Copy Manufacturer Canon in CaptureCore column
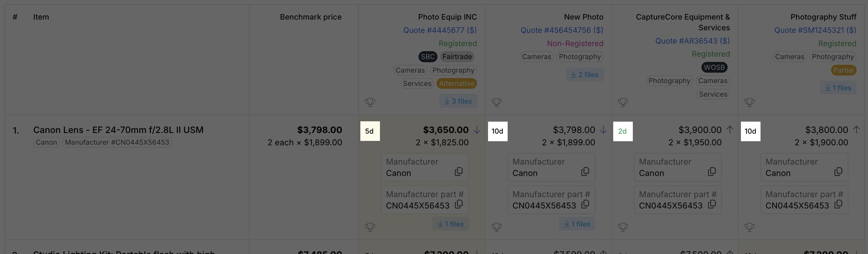868x254 pixels. pyautogui.click(x=712, y=172)
